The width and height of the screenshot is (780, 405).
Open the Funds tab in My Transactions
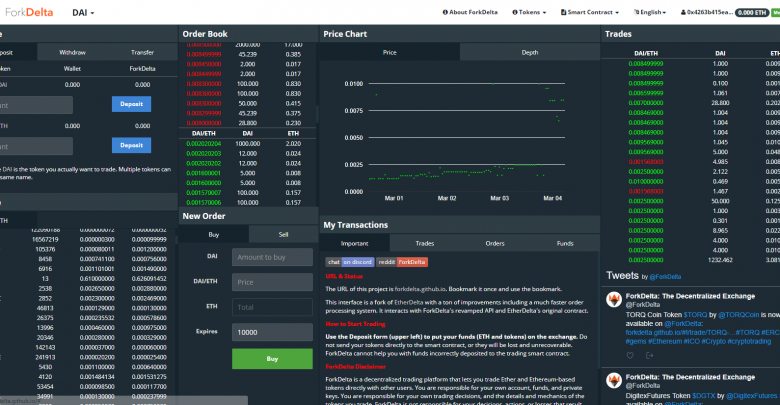(x=565, y=243)
